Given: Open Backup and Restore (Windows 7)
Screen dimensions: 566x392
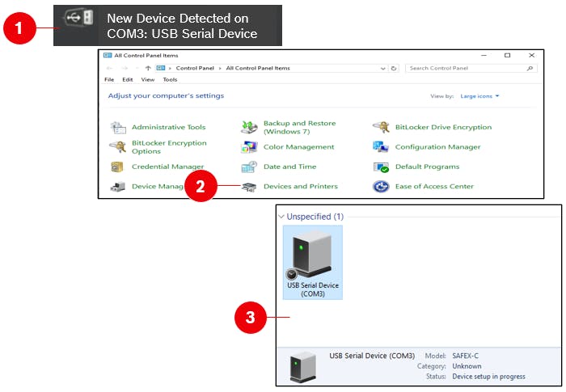Looking at the screenshot, I should pyautogui.click(x=250, y=128).
